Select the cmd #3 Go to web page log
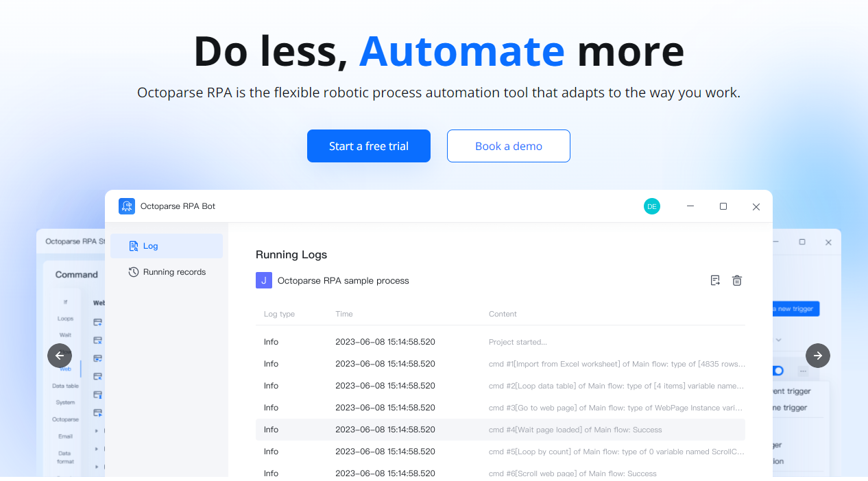868x481 pixels. [x=501, y=408]
